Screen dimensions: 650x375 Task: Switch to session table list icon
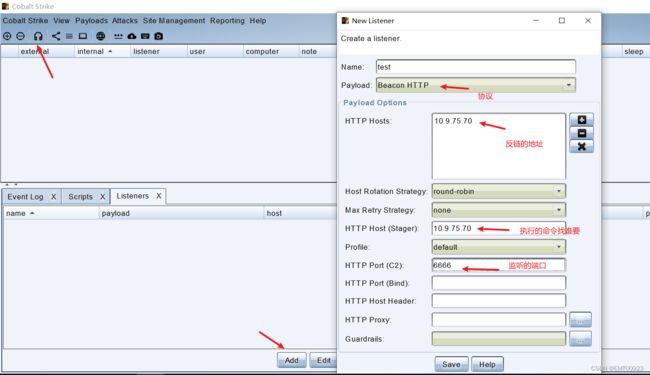(x=69, y=36)
